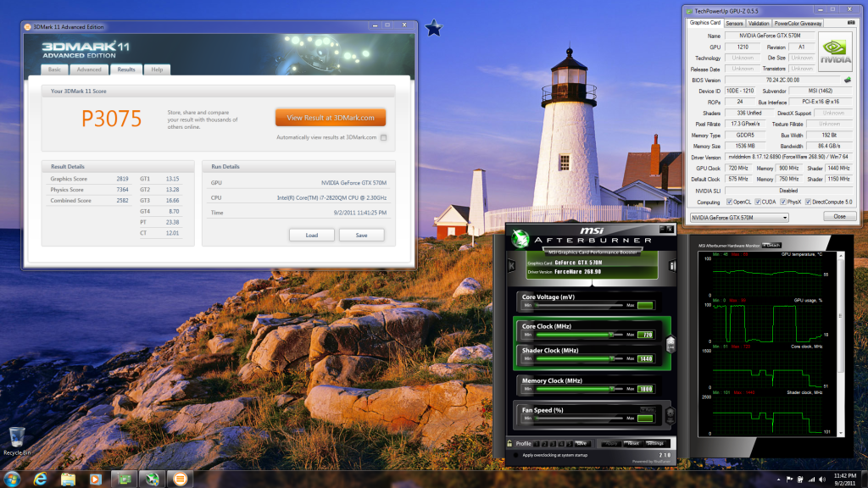This screenshot has height=488, width=868.
Task: Switch to MSI Afterburner via taskbar icon
Action: [153, 480]
